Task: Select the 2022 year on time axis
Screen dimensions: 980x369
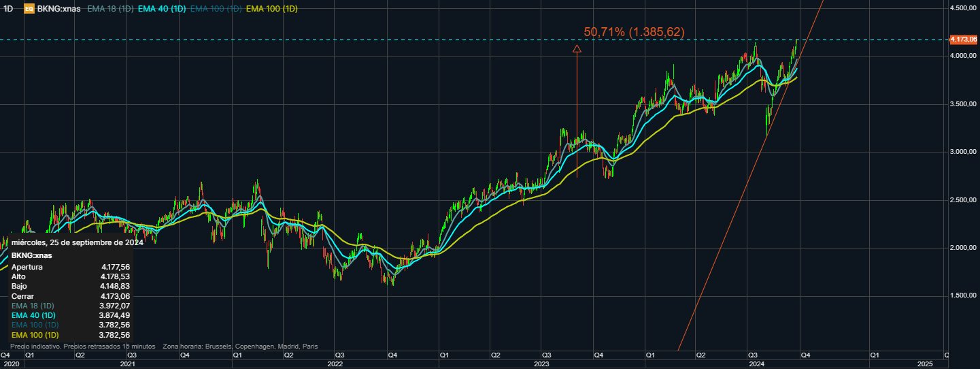Action: (x=334, y=364)
